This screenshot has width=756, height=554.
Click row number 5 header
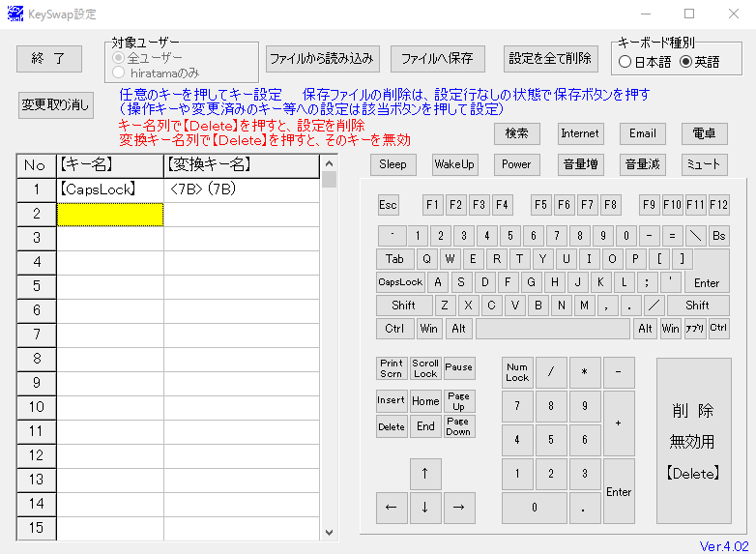tap(37, 286)
